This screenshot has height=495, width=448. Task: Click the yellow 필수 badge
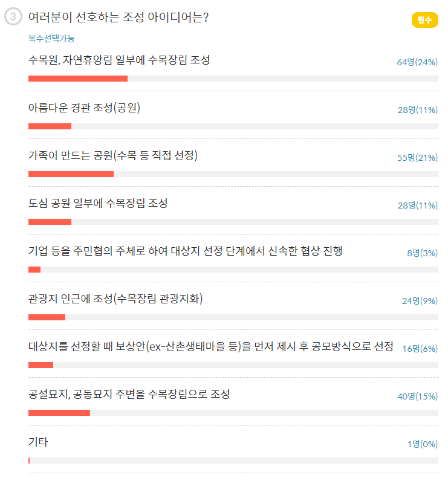click(424, 20)
